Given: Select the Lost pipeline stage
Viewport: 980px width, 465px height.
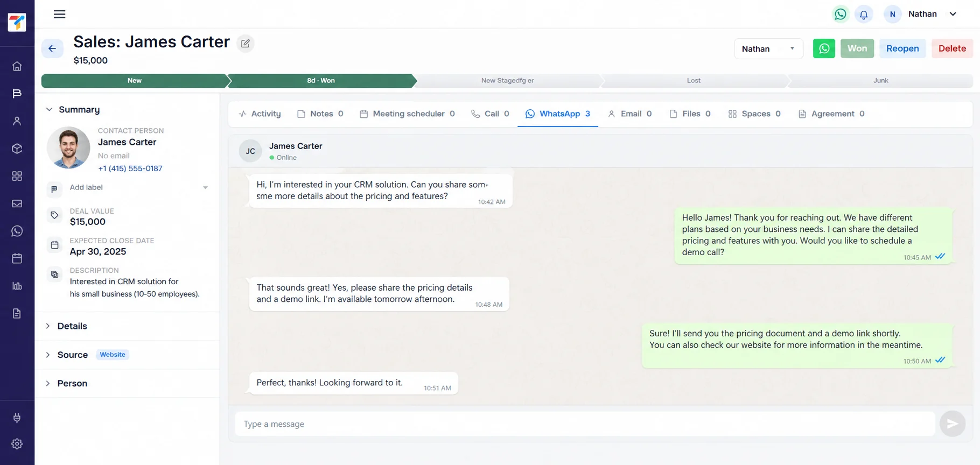Looking at the screenshot, I should click(694, 81).
